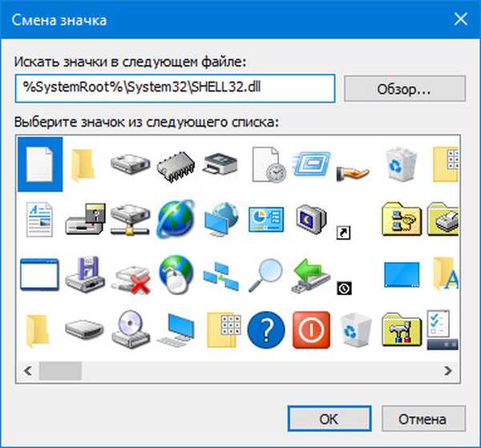Pick the green arrow USB icon

(309, 273)
